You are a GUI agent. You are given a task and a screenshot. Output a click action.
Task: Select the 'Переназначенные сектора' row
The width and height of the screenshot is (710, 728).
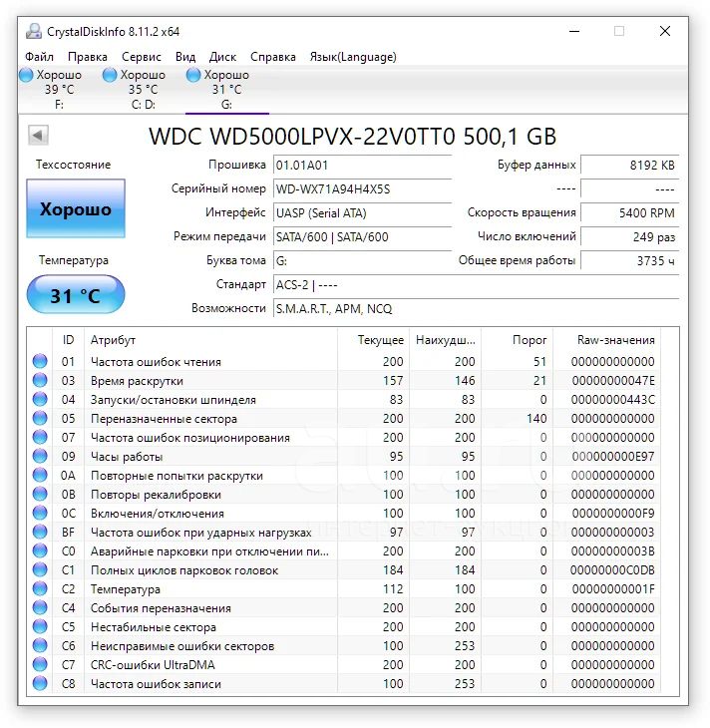pos(344,418)
